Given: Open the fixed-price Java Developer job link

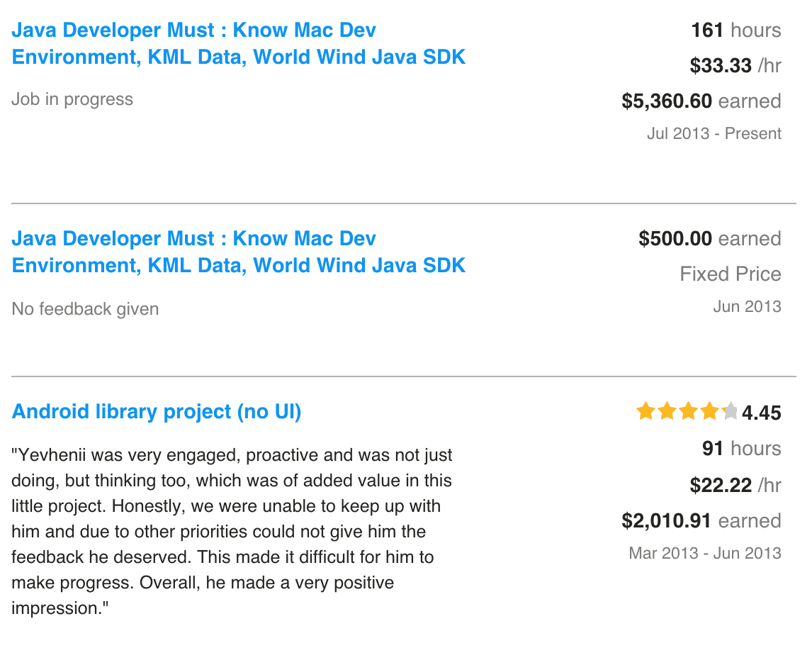Looking at the screenshot, I should click(x=238, y=252).
